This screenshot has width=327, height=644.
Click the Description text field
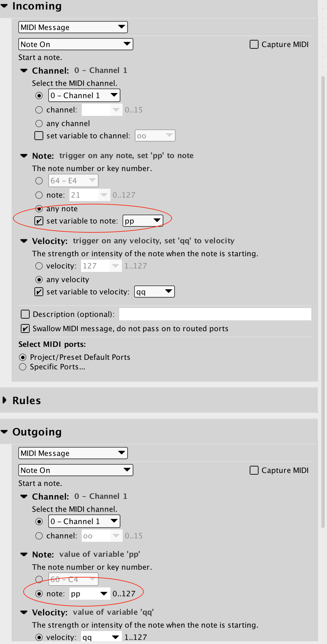[215, 314]
